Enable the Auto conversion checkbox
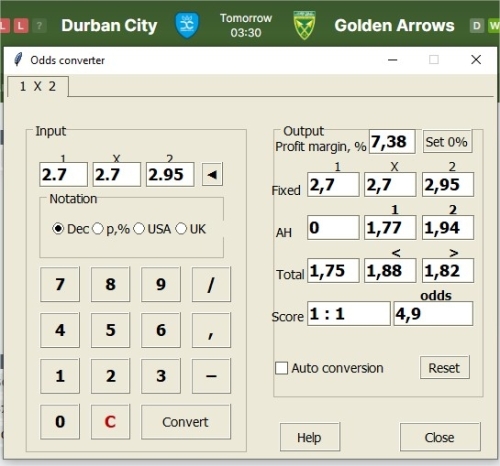This screenshot has height=466, width=500. click(281, 368)
